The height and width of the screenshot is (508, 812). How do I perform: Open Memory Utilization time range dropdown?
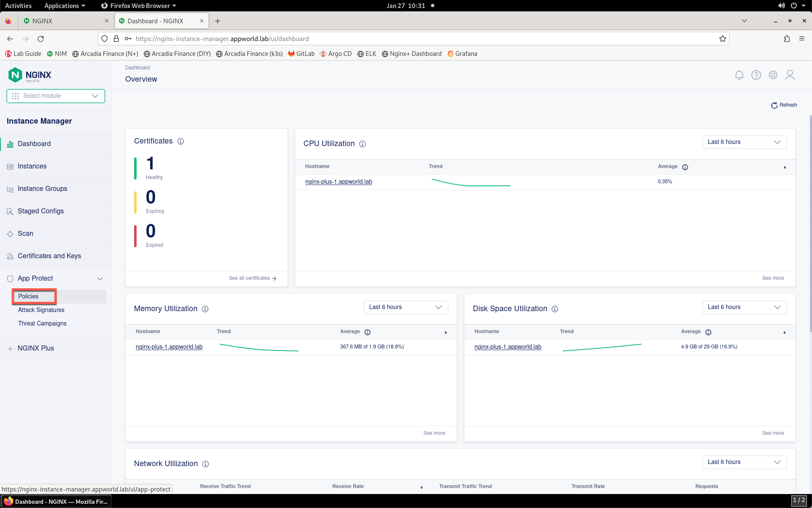coord(406,307)
